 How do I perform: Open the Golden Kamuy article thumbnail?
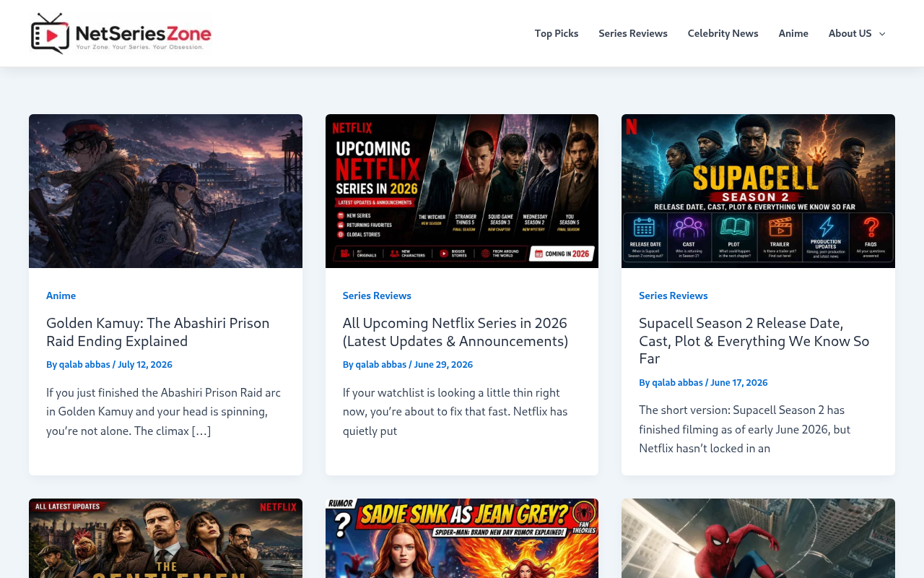pos(165,191)
